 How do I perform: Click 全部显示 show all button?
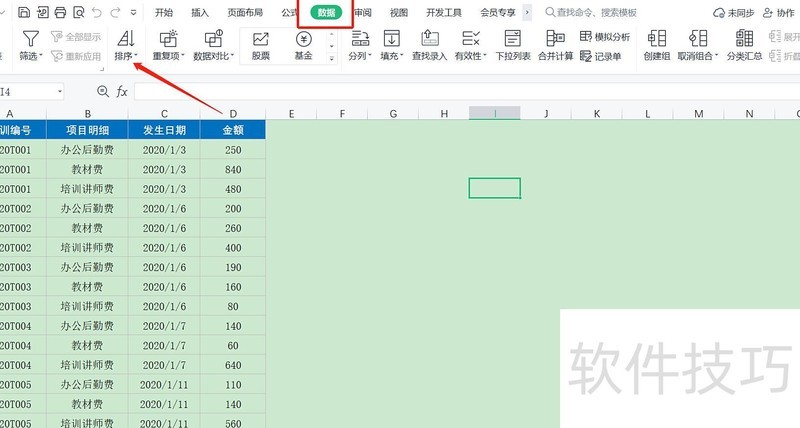coord(76,37)
